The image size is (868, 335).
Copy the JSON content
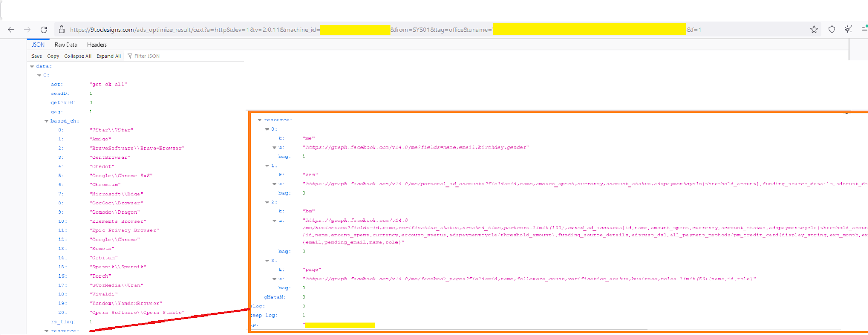point(53,56)
